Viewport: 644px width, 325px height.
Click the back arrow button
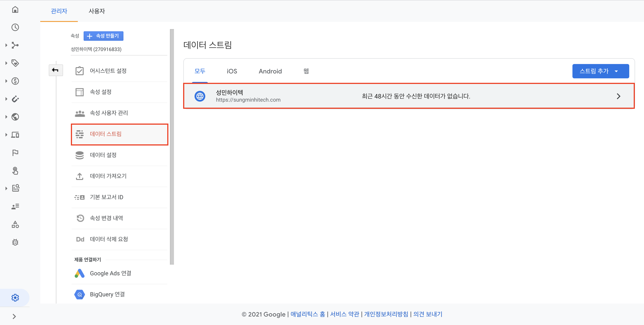point(55,70)
